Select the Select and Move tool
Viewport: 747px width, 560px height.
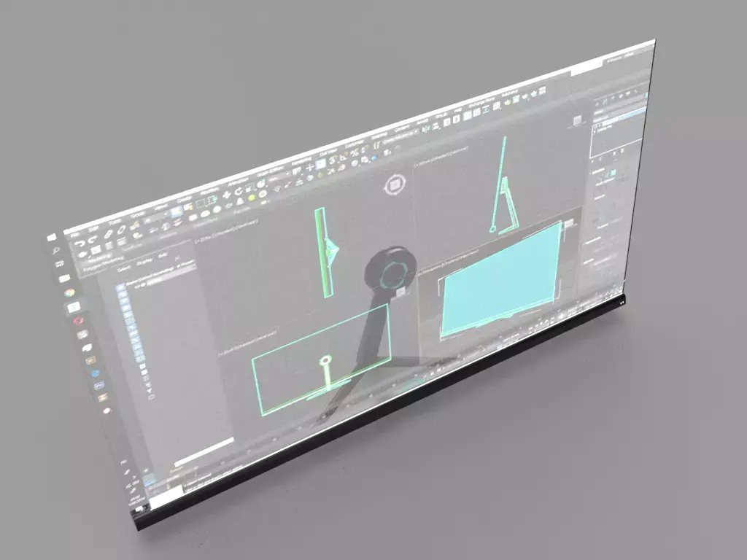click(225, 195)
